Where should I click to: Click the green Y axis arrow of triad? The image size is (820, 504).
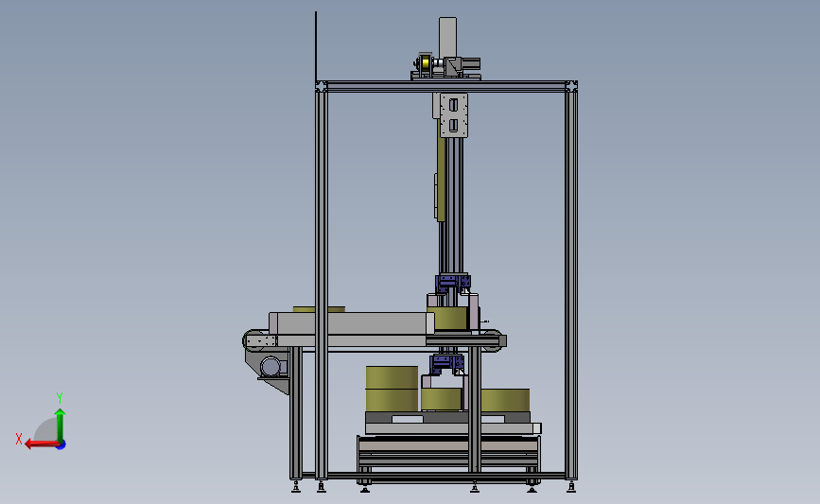(x=60, y=425)
